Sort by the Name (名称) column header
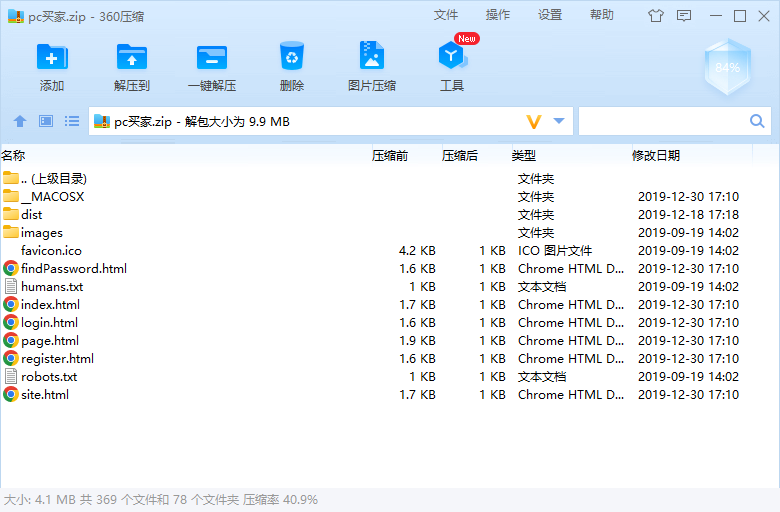The width and height of the screenshot is (780, 512). click(x=14, y=155)
